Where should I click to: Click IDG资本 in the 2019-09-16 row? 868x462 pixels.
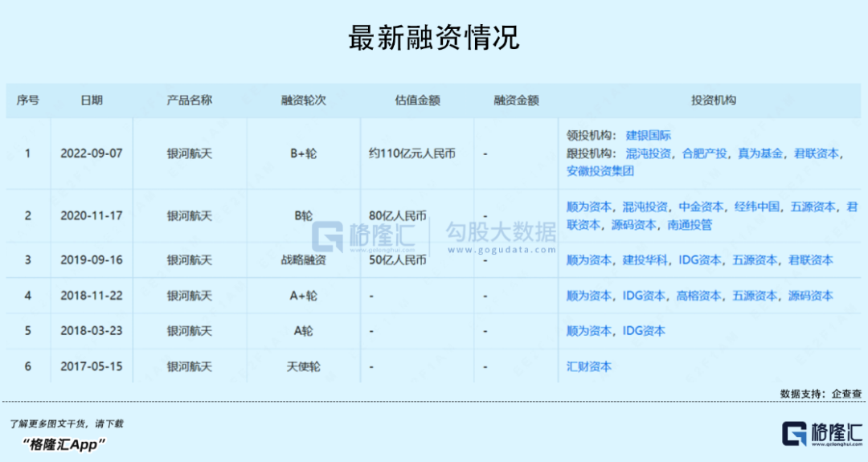tap(700, 260)
